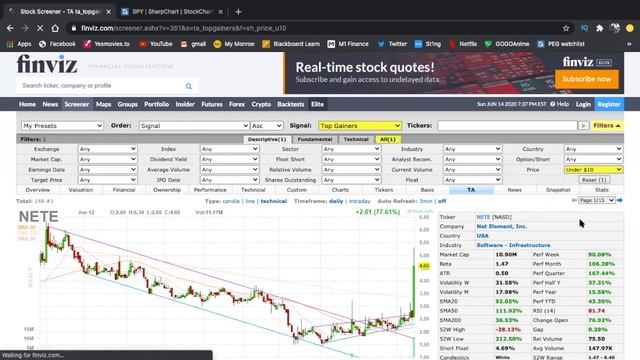Open Netflix bookmark
Viewport: 640px width, 360px height.
(463, 44)
